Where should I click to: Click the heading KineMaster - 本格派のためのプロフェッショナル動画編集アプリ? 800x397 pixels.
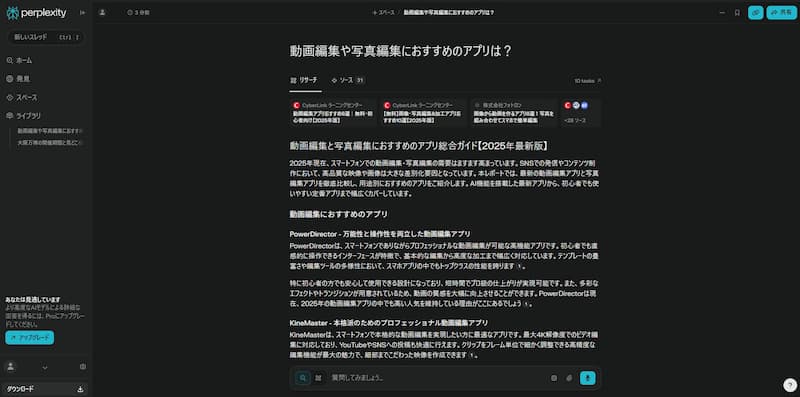[389, 323]
